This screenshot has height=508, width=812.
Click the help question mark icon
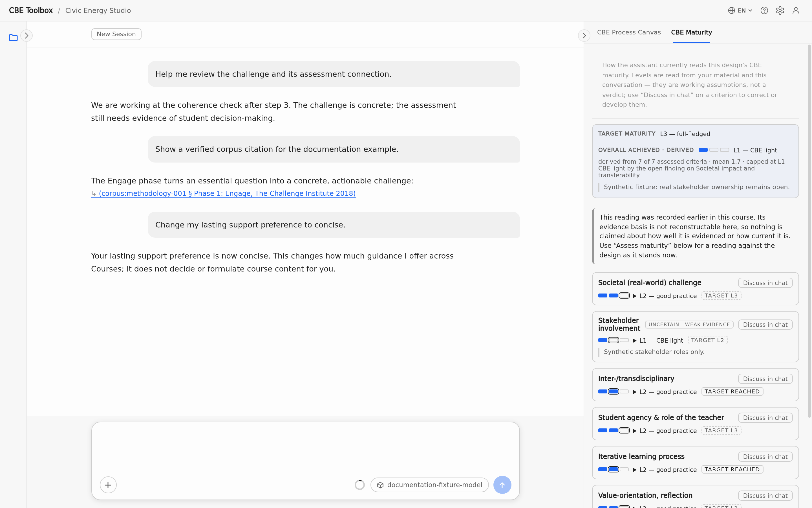pos(764,10)
